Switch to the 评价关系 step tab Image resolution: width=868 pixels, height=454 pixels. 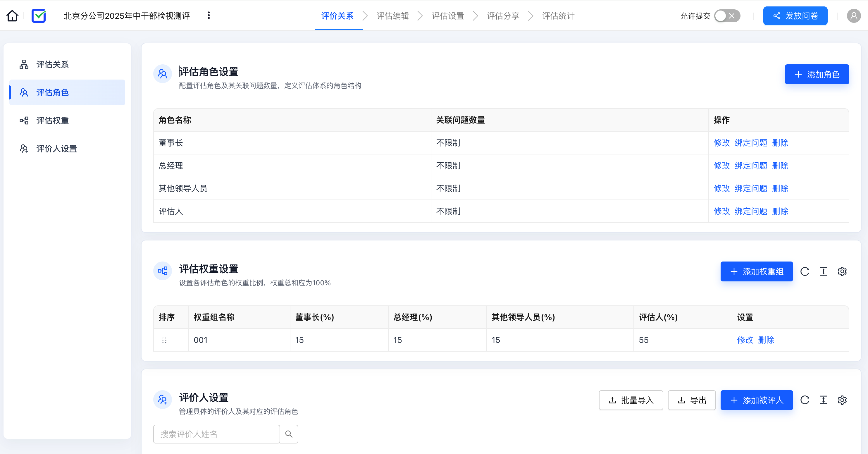coord(337,16)
